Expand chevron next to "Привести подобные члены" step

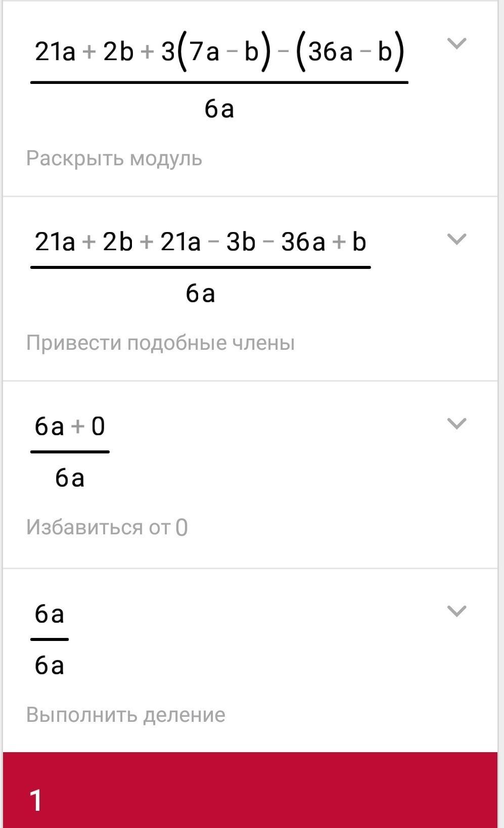456,239
